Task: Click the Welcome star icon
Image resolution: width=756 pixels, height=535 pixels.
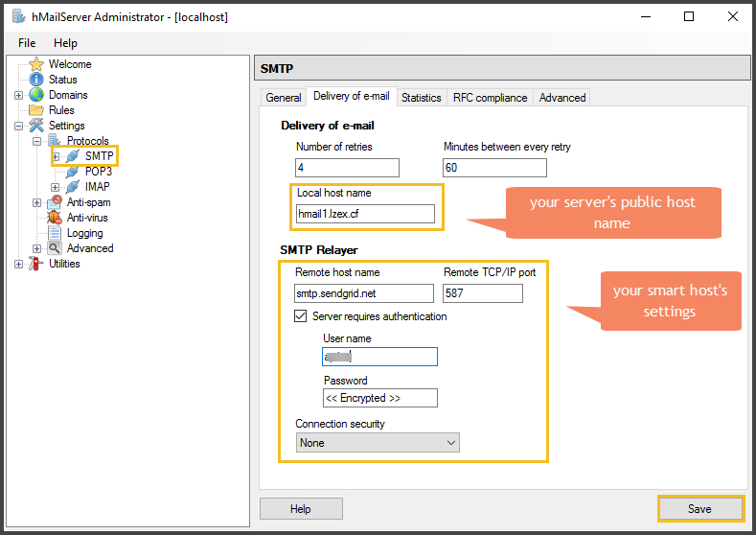Action: pyautogui.click(x=36, y=64)
